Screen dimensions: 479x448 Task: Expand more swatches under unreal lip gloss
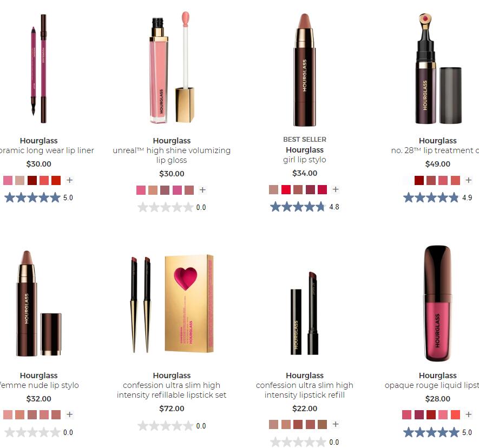(202, 190)
